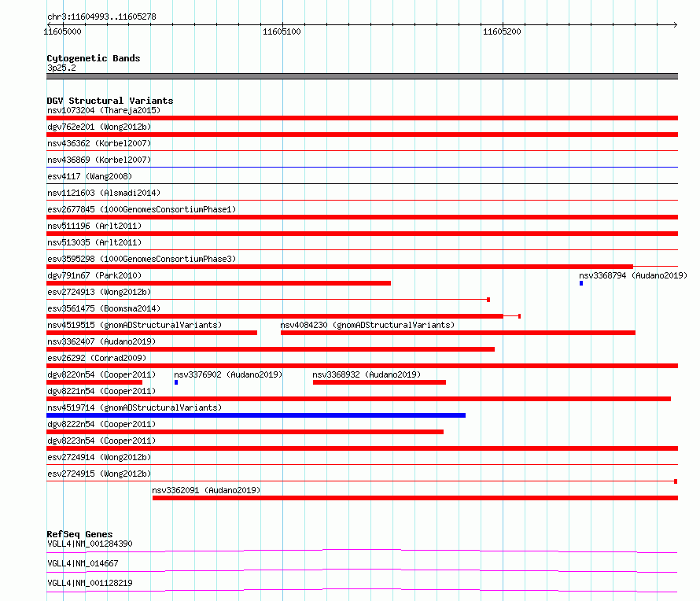The height and width of the screenshot is (601, 700).
Task: Click nsv3376902 (Audano2019) label
Action: [x=228, y=374]
